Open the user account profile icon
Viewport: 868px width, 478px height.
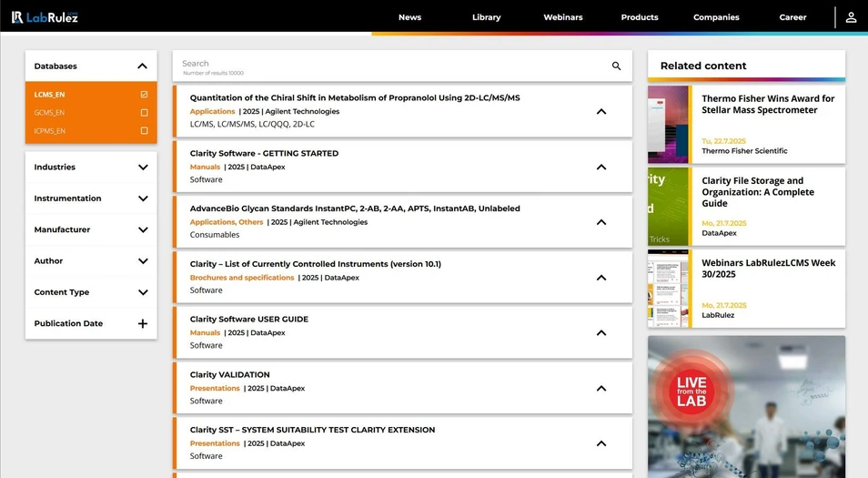851,17
